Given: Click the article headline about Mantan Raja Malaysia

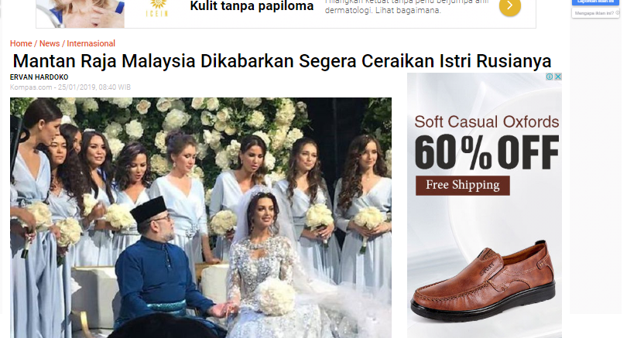Looking at the screenshot, I should point(282,61).
